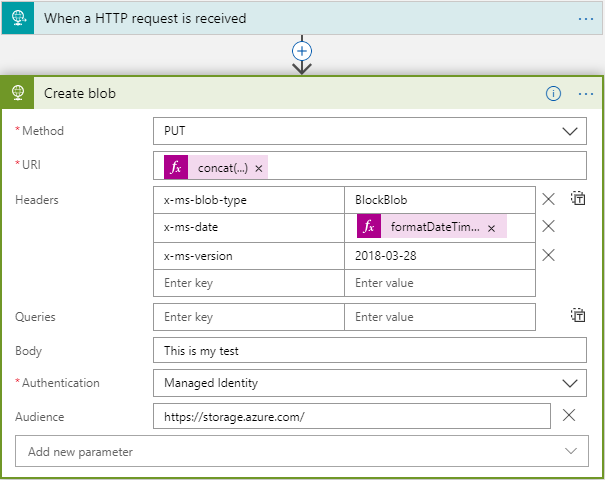Remove the Audience parameter

pos(568,416)
